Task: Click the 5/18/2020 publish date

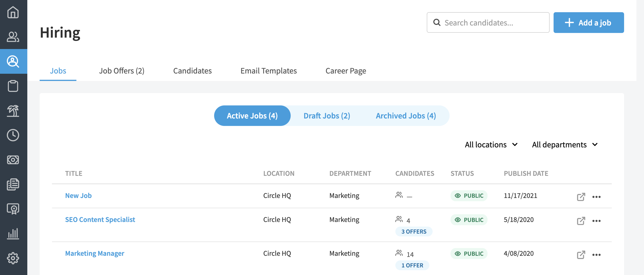Action: click(x=519, y=220)
